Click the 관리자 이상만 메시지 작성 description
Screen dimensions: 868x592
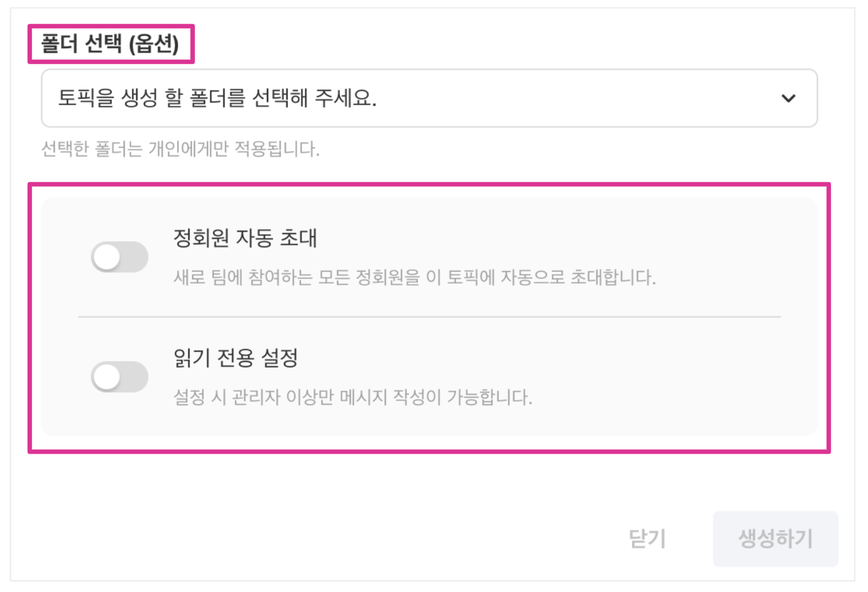(353, 397)
